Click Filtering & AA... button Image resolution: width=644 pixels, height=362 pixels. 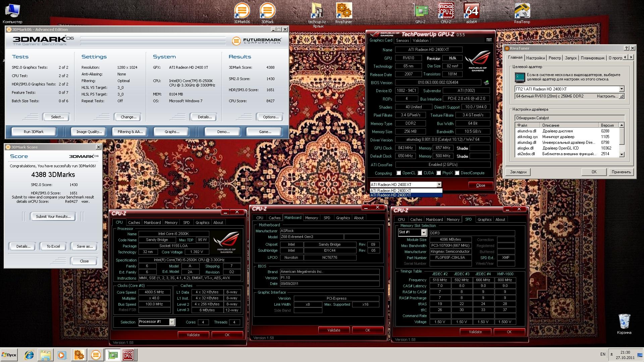(130, 132)
